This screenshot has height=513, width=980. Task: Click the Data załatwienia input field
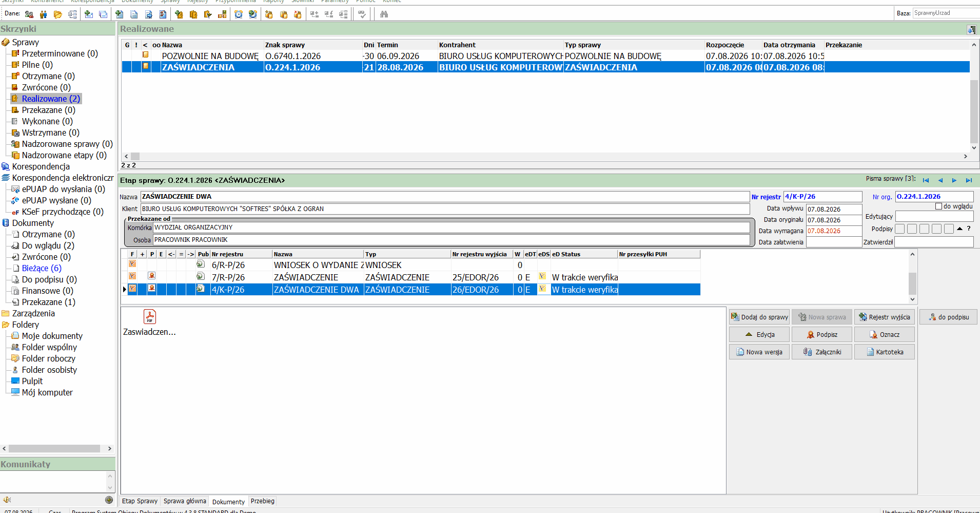pos(834,242)
